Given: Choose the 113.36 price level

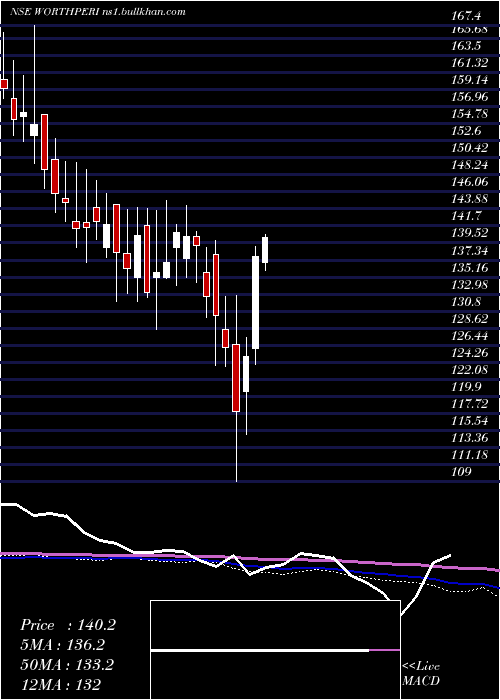Looking at the screenshot, I should pos(470,438).
